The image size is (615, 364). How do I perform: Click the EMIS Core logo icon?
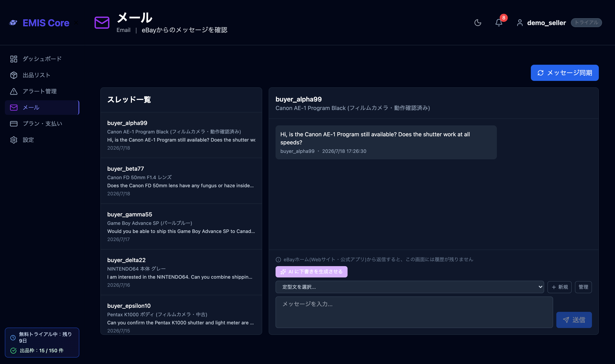tap(13, 23)
